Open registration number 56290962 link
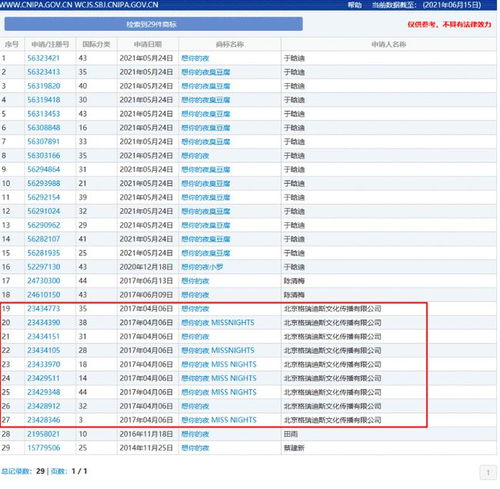The height and width of the screenshot is (489, 500). point(44,225)
